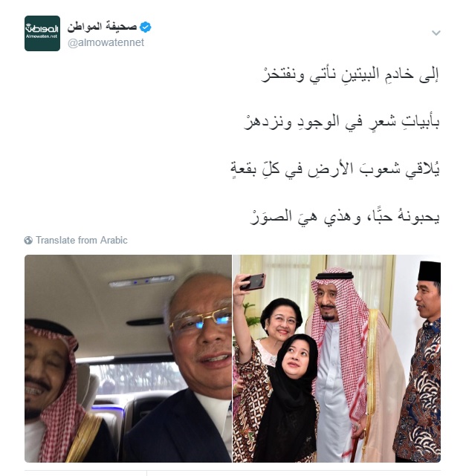Open the Almowaten.net profile avatar
The height and width of the screenshot is (476, 469).
(42, 33)
